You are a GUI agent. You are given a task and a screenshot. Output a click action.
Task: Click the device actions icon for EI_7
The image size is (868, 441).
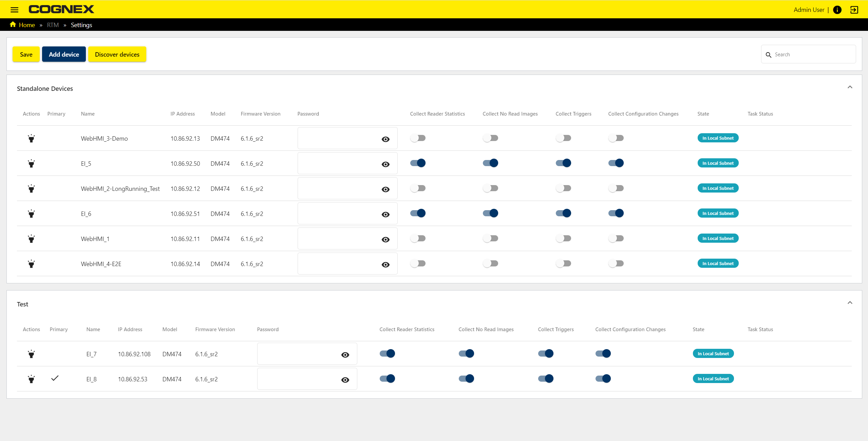point(31,354)
